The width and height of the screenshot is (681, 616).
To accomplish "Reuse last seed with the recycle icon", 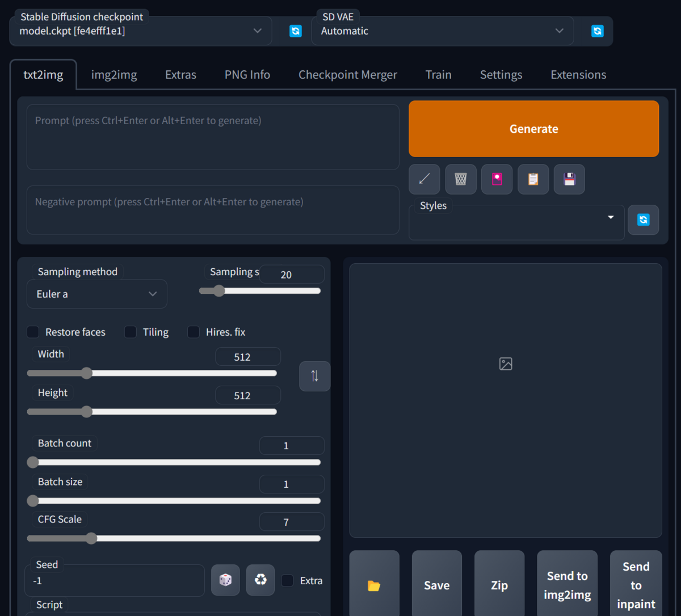I will pos(260,580).
